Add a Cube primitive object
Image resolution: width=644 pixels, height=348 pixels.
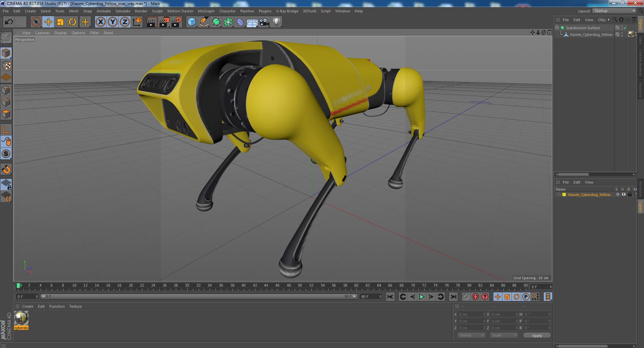pyautogui.click(x=192, y=22)
